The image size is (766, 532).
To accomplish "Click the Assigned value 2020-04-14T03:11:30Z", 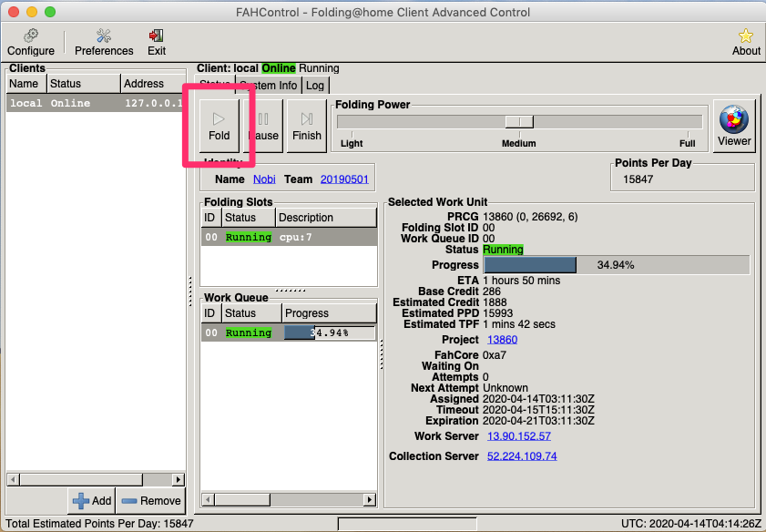I will [538, 399].
